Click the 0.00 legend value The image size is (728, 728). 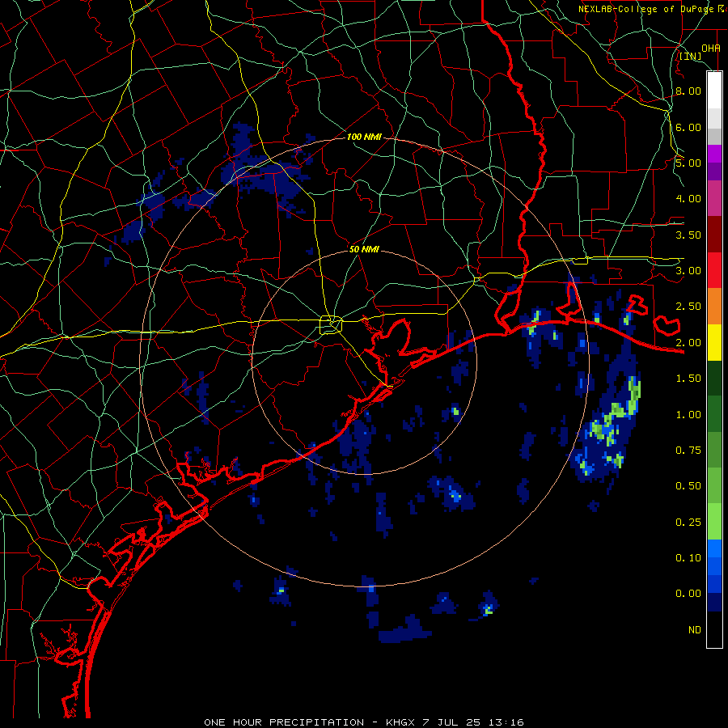688,594
